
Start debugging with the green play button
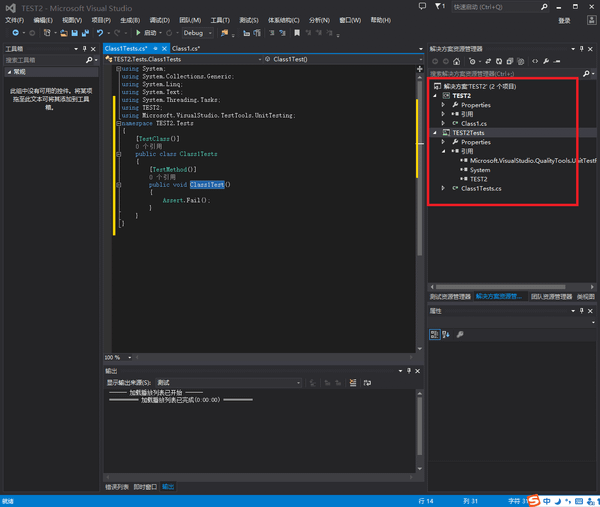(x=138, y=33)
